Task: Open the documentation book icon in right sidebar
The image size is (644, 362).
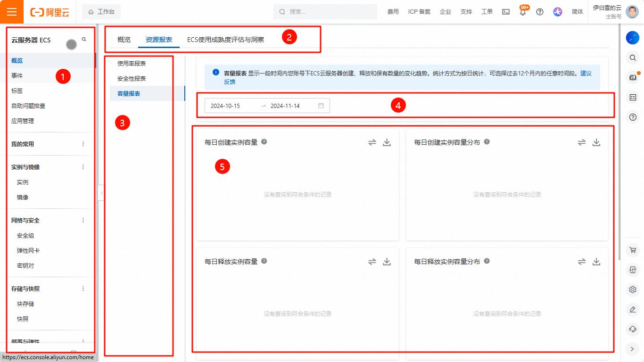Action: coord(633,77)
